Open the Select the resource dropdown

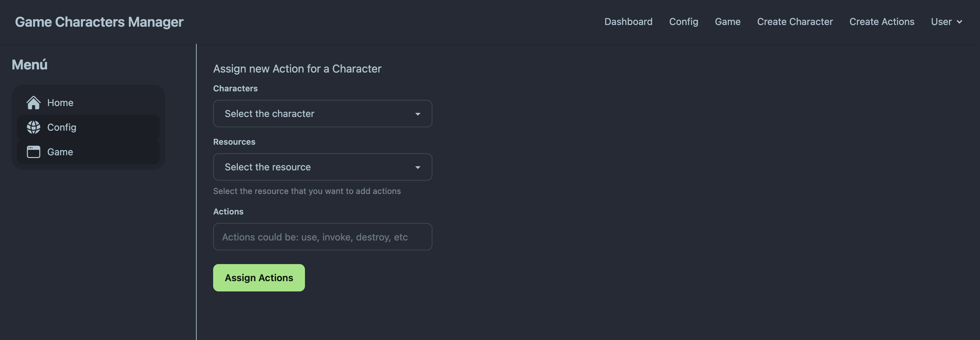pos(322,167)
